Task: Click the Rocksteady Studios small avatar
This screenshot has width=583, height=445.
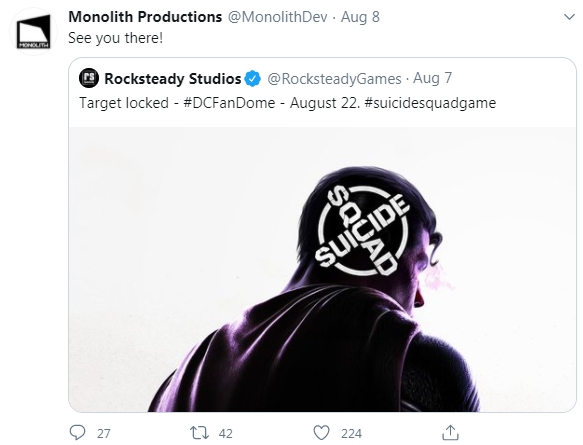Action: pos(89,78)
